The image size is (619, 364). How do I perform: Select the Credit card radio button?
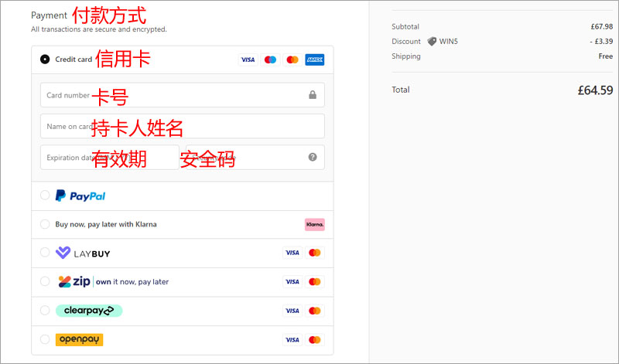pos(45,60)
